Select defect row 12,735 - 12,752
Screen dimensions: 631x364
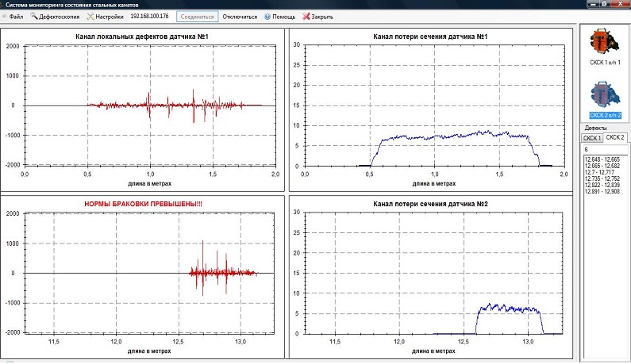pyautogui.click(x=602, y=178)
